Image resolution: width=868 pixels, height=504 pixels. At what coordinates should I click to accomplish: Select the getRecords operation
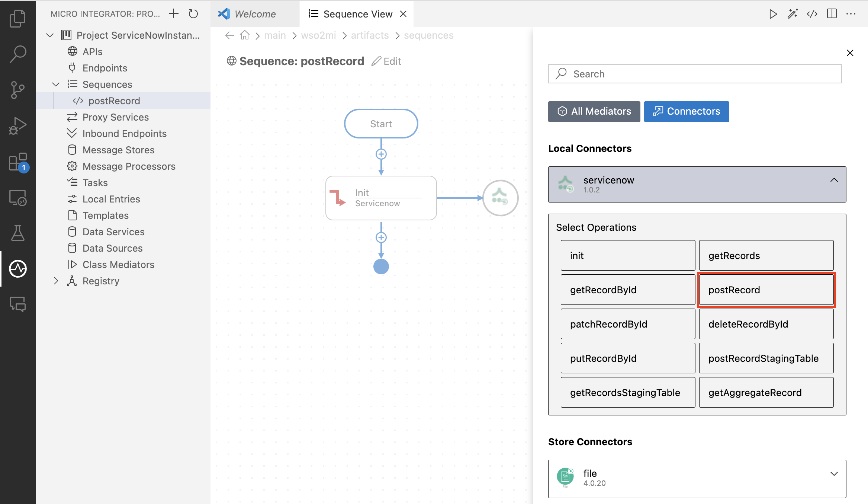coord(766,255)
